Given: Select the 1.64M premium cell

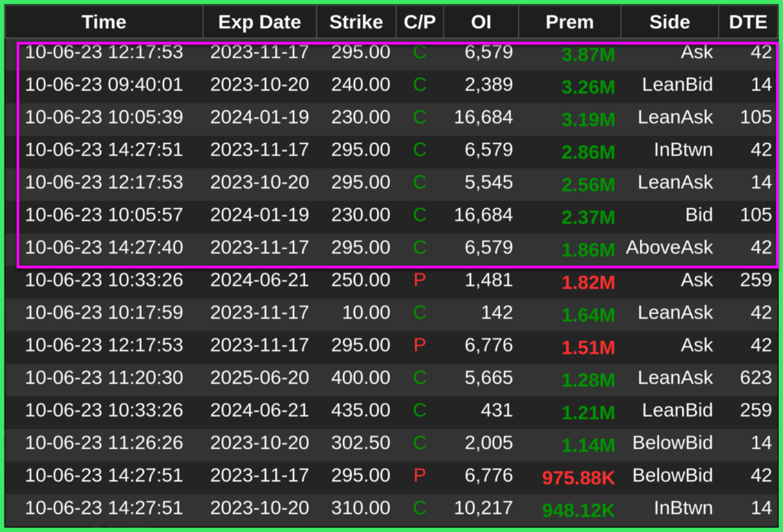Looking at the screenshot, I should point(588,315).
